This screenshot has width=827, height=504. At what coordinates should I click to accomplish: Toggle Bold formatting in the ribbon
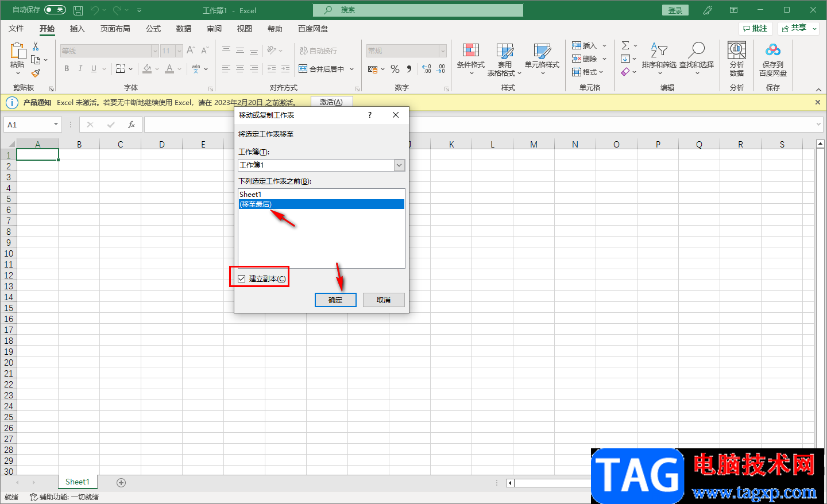point(67,69)
